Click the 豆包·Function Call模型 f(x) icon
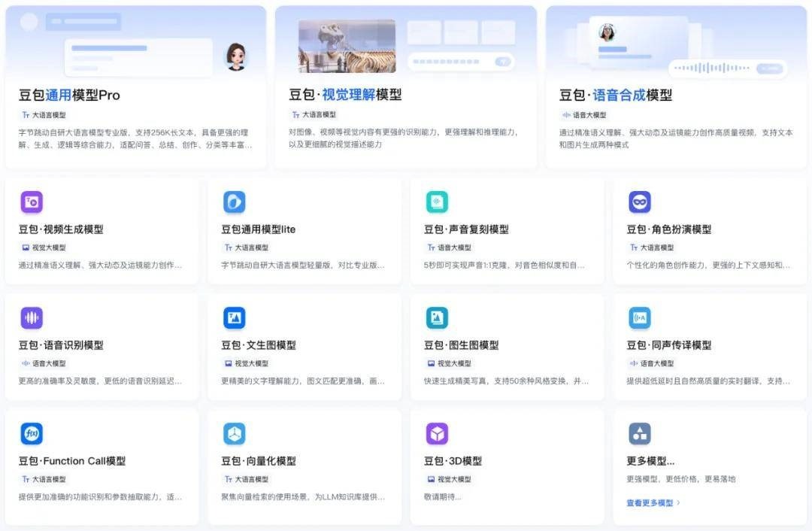Image resolution: width=812 pixels, height=531 pixels. tap(32, 434)
